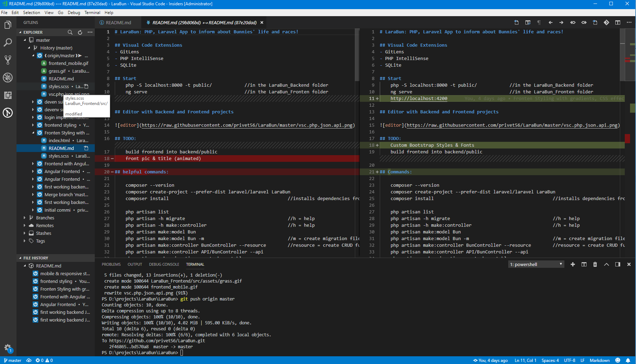Image resolution: width=636 pixels, height=364 pixels.
Task: Click the http://localhost:4200 link in right pane
Action: (x=419, y=99)
